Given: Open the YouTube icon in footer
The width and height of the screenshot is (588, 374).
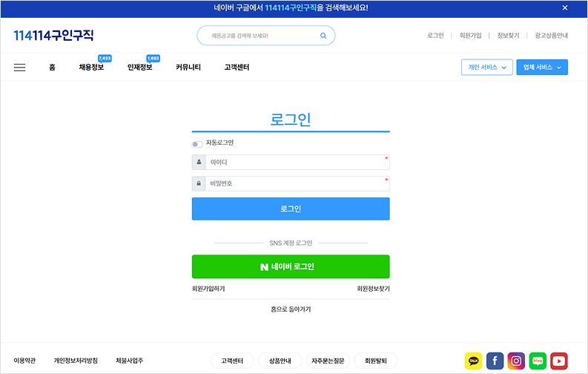Looking at the screenshot, I should point(559,361).
